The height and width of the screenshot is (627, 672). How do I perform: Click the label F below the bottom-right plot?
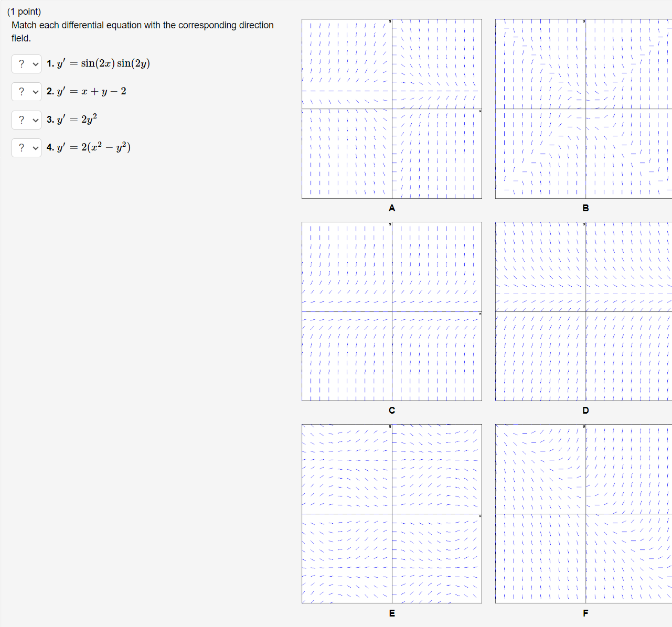[585, 613]
